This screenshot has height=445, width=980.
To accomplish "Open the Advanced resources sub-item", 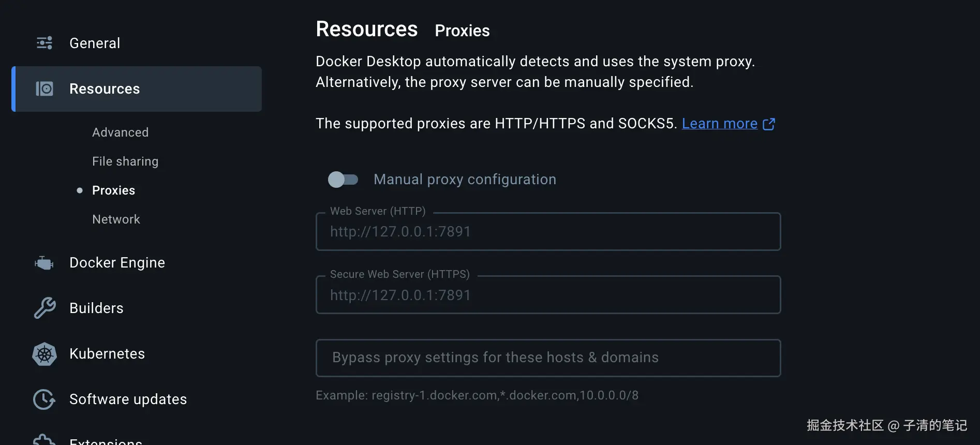I will [x=120, y=132].
